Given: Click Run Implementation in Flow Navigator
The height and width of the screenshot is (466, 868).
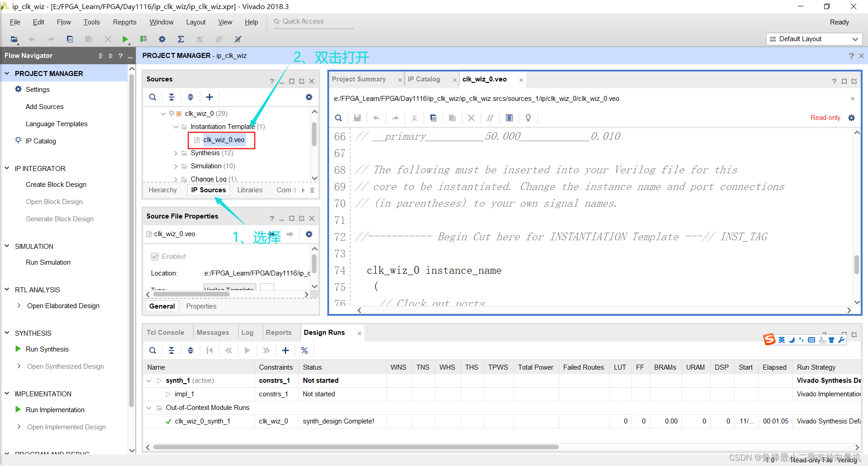Looking at the screenshot, I should 55,410.
